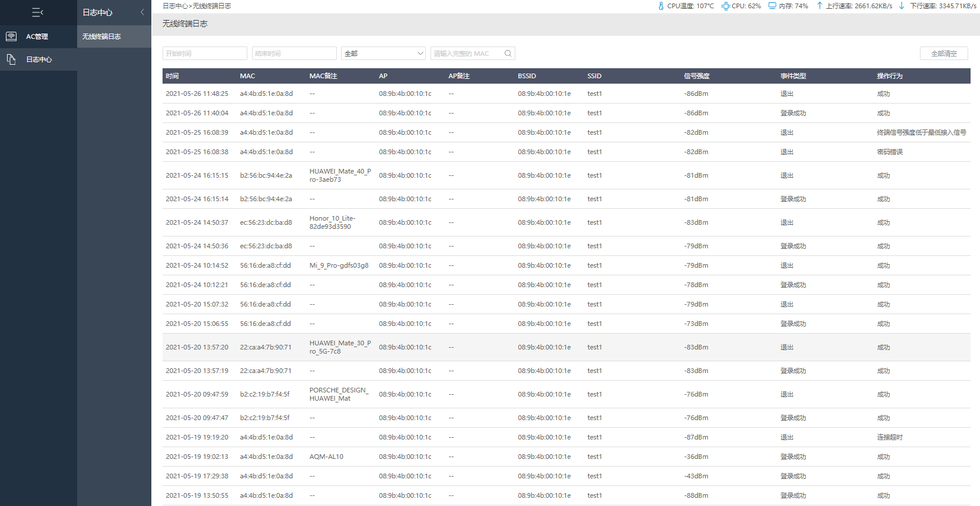This screenshot has height=506, width=980.
Task: Click the BSSID column header
Action: [527, 76]
